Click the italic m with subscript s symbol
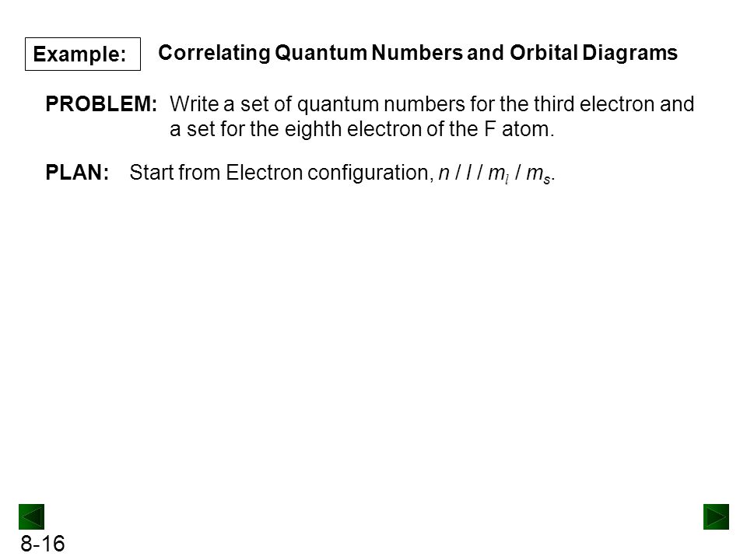This screenshot has width=747, height=560. point(538,174)
